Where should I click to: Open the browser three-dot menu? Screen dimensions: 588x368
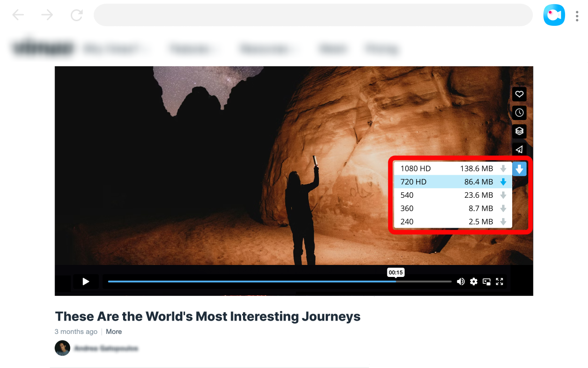tap(577, 16)
